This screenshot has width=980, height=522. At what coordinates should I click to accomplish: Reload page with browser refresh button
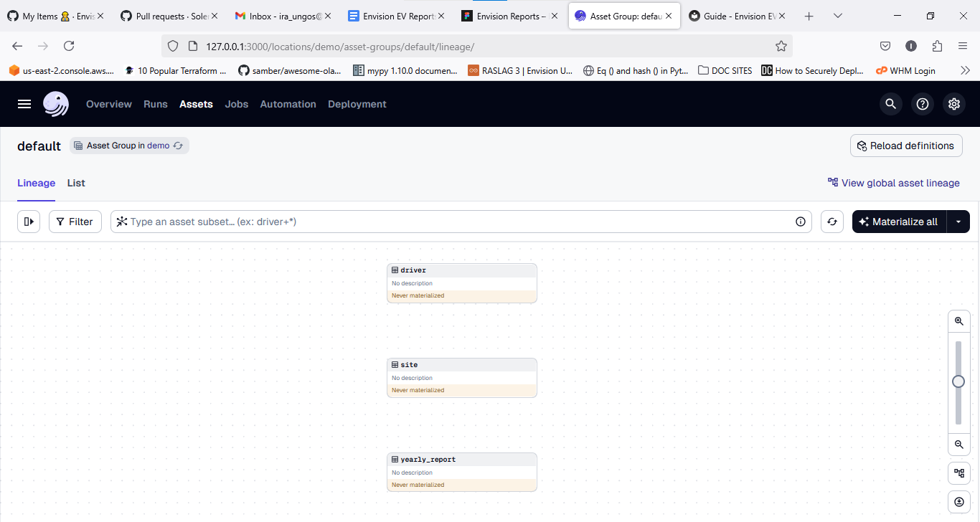69,46
